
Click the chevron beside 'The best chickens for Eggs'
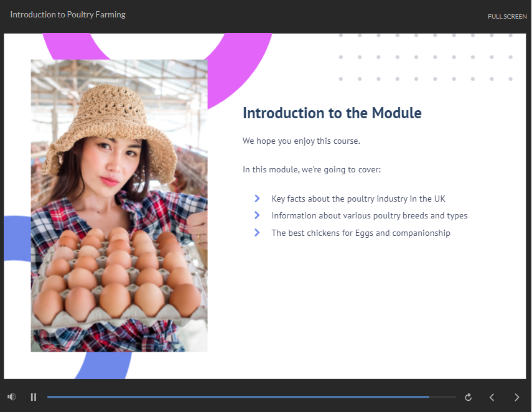tap(257, 233)
